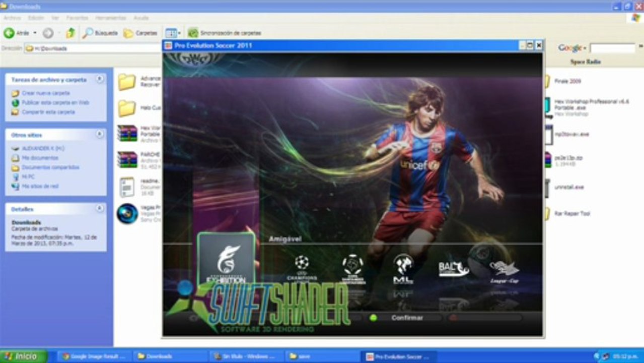644x363 pixels.
Task: Open the Archivo menu in Explorer
Action: 12,18
